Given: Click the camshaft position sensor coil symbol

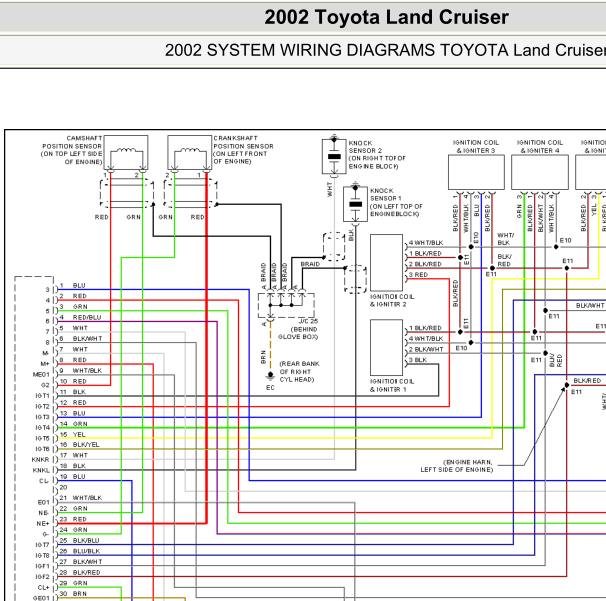Looking at the screenshot, I should pos(126,153).
